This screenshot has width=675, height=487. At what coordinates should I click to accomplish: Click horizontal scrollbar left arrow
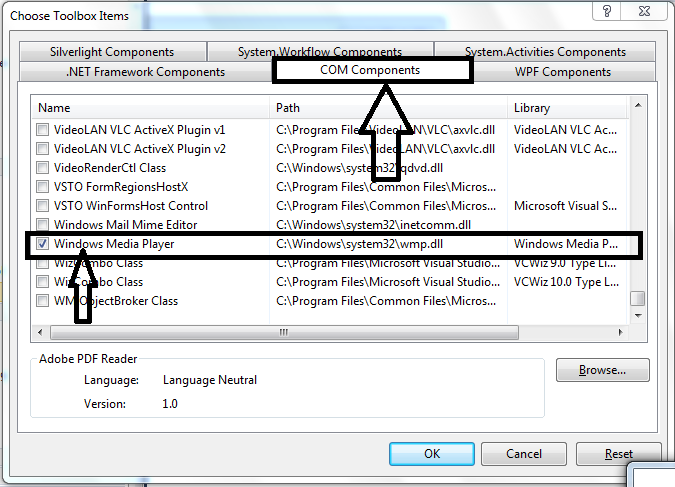point(40,332)
